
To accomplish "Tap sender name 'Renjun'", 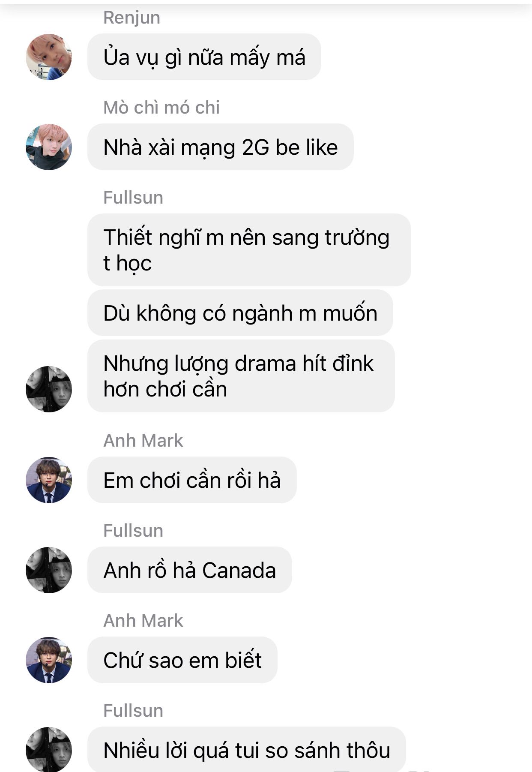I will click(132, 18).
